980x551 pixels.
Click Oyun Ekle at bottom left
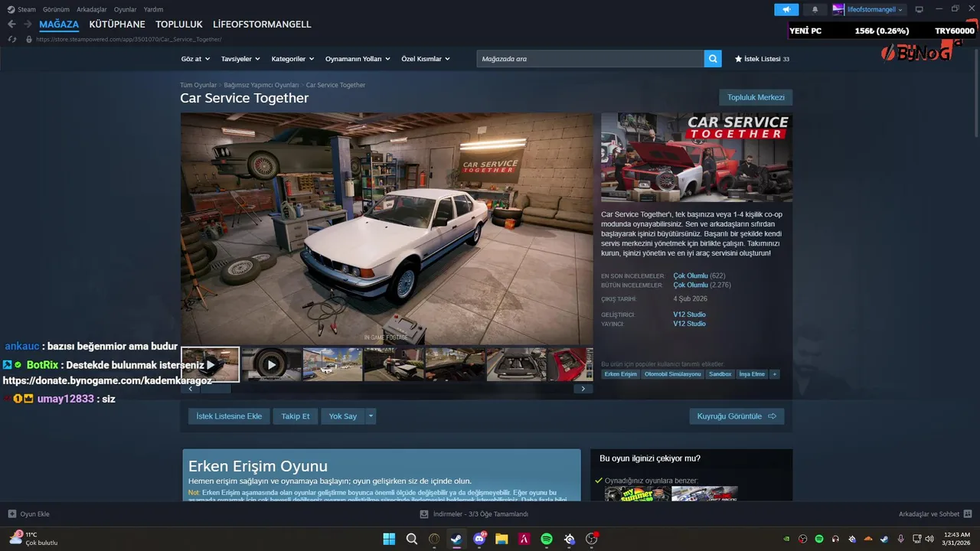(29, 514)
